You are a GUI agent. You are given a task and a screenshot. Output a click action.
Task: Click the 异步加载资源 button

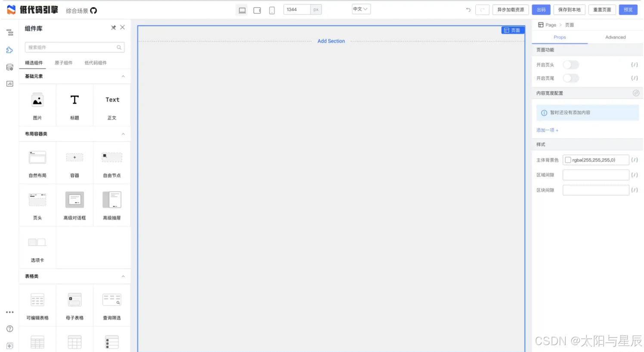coord(511,9)
